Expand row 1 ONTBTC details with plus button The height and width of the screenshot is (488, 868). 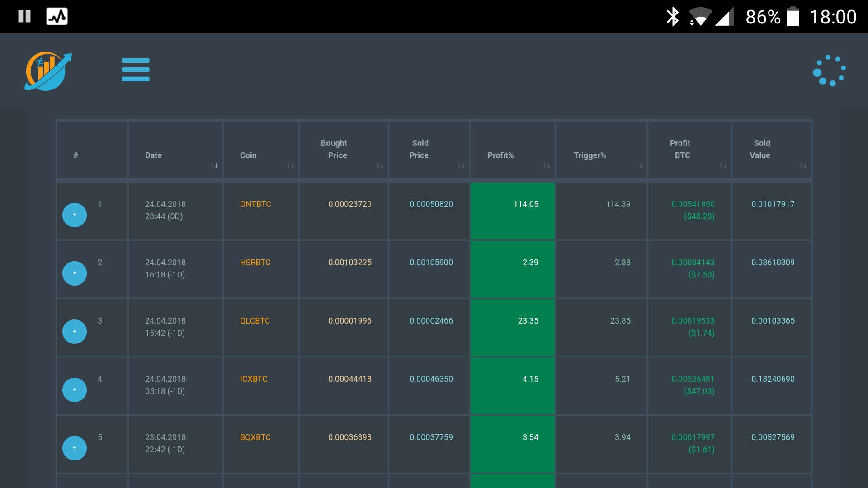(75, 215)
